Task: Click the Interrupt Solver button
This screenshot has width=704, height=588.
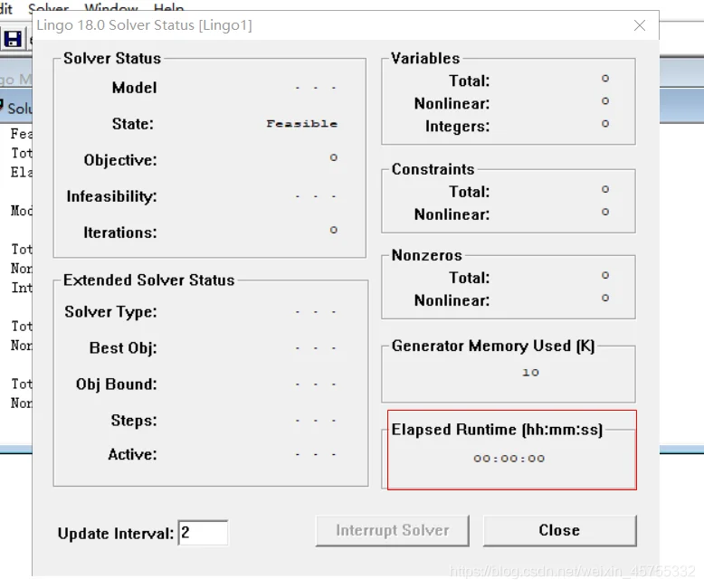Action: (393, 530)
